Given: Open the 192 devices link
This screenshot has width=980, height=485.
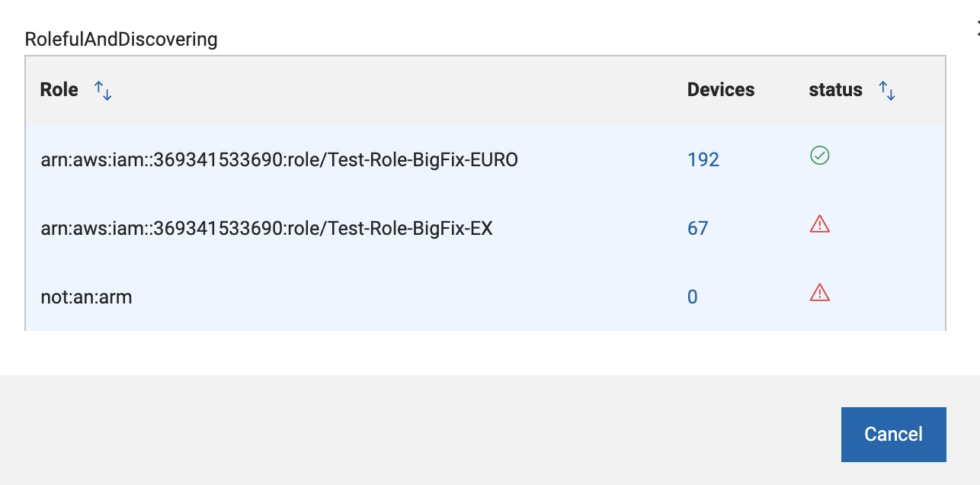Looking at the screenshot, I should pyautogui.click(x=703, y=159).
